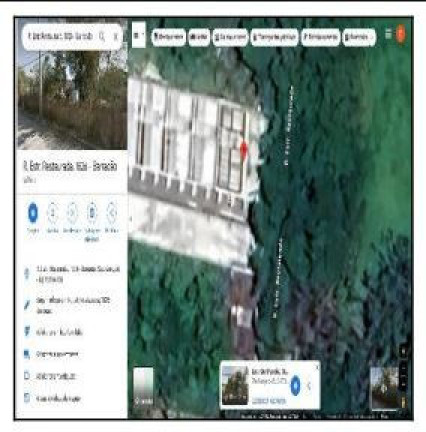Select the Hotels category chip
The width and height of the screenshot is (426, 432).
(199, 37)
